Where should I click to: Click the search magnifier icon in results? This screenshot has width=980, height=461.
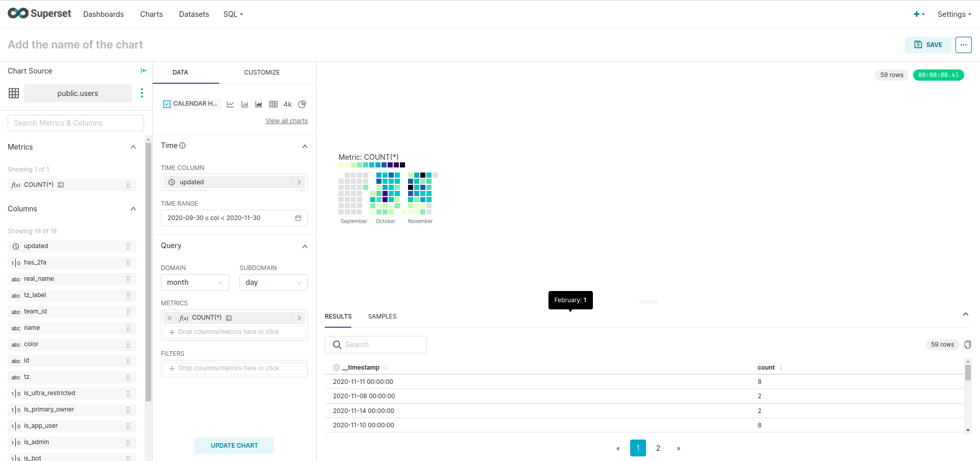pyautogui.click(x=337, y=345)
